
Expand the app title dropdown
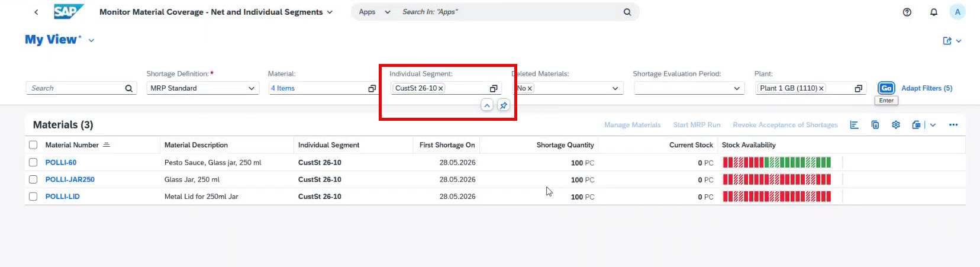point(330,12)
